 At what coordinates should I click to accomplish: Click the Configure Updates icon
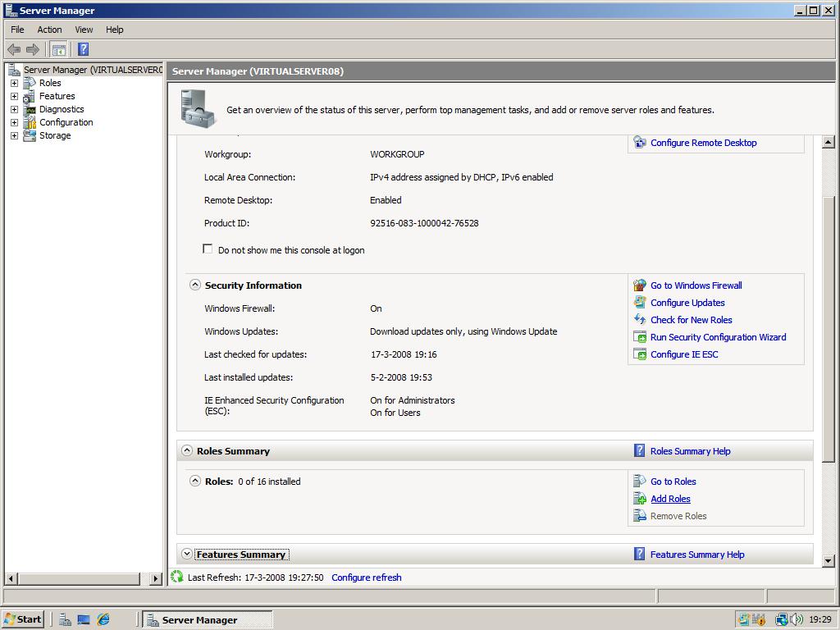[x=640, y=302]
